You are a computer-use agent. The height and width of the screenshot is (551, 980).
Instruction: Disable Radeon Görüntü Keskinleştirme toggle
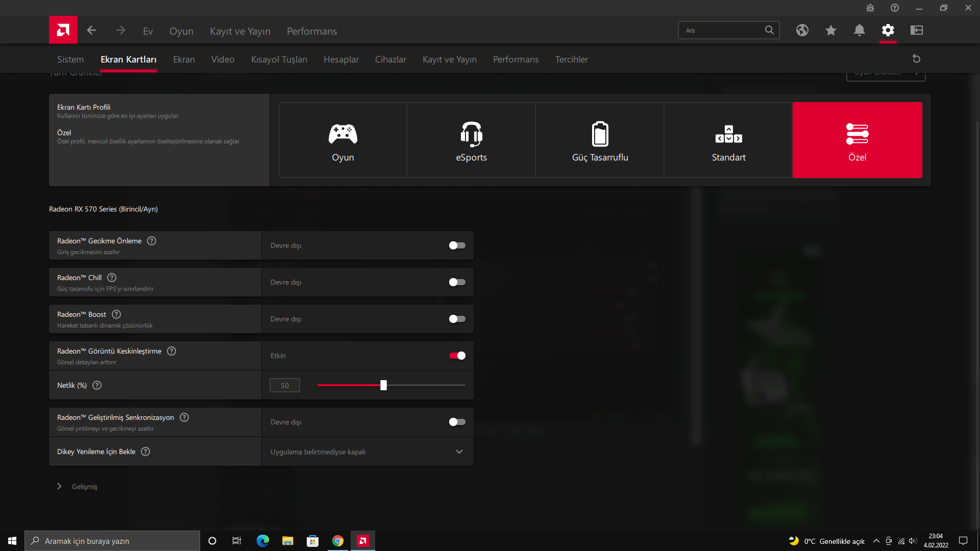457,356
